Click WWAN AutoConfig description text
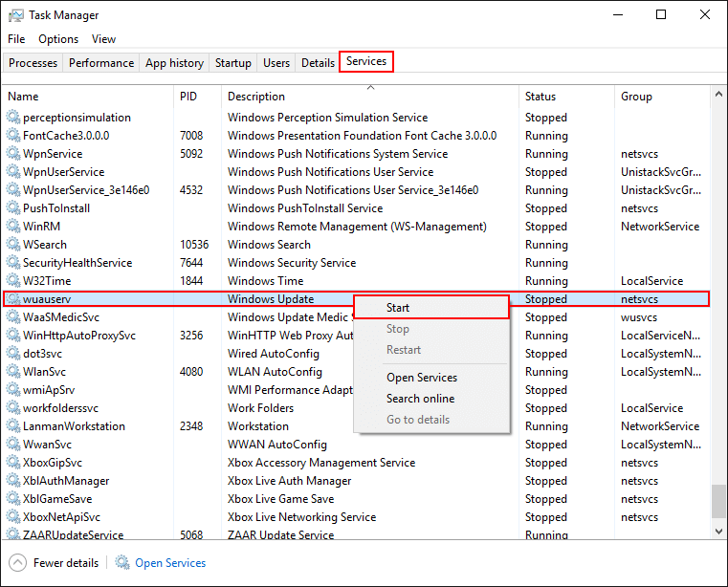The image size is (728, 587). [277, 445]
